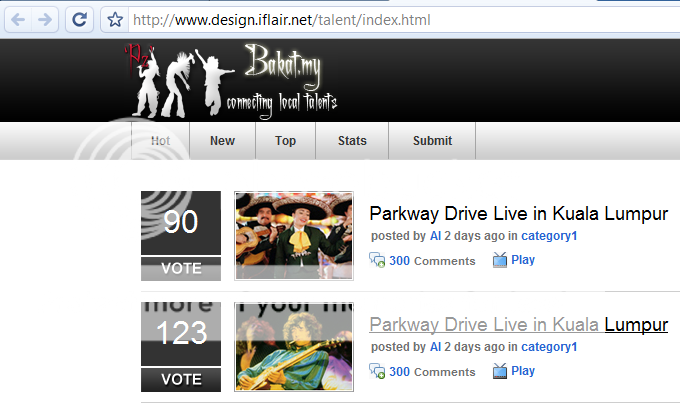Open the Top tab
This screenshot has width=680, height=403.
click(x=285, y=141)
